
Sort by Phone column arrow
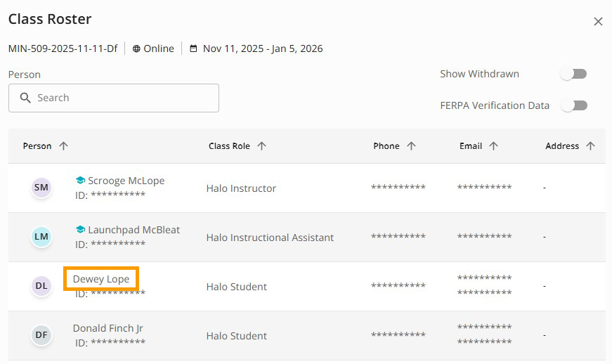pyautogui.click(x=411, y=146)
